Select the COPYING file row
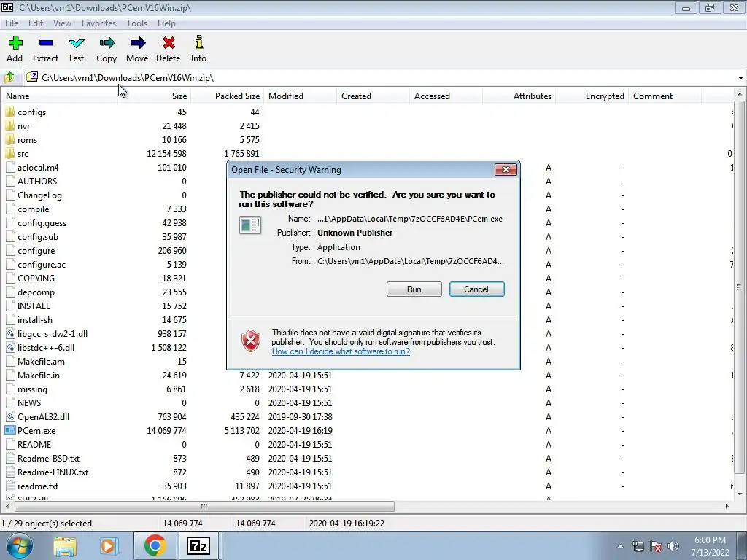Viewport: 747px width, 560px height. [367, 278]
